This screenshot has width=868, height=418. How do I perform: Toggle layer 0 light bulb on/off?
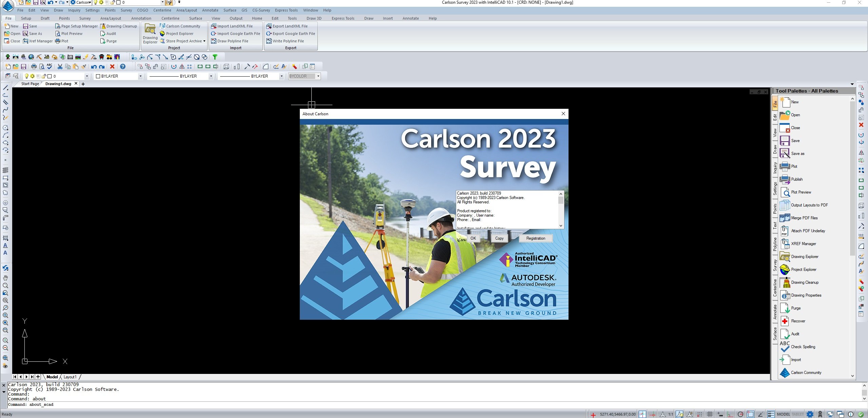(26, 76)
